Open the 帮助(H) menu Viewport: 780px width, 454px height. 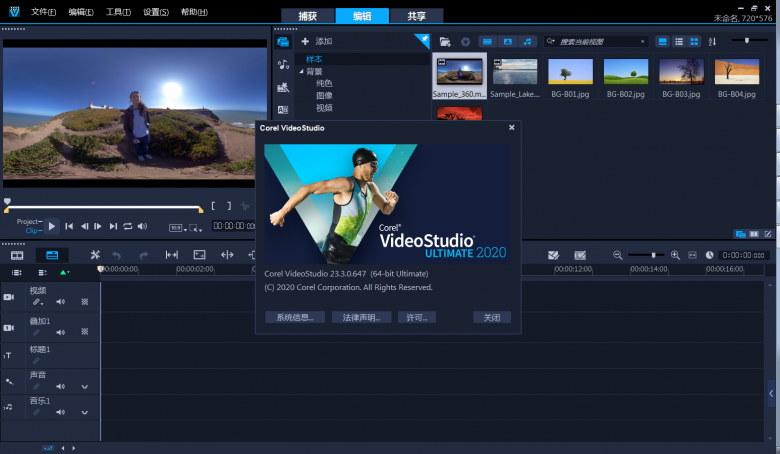(x=194, y=11)
